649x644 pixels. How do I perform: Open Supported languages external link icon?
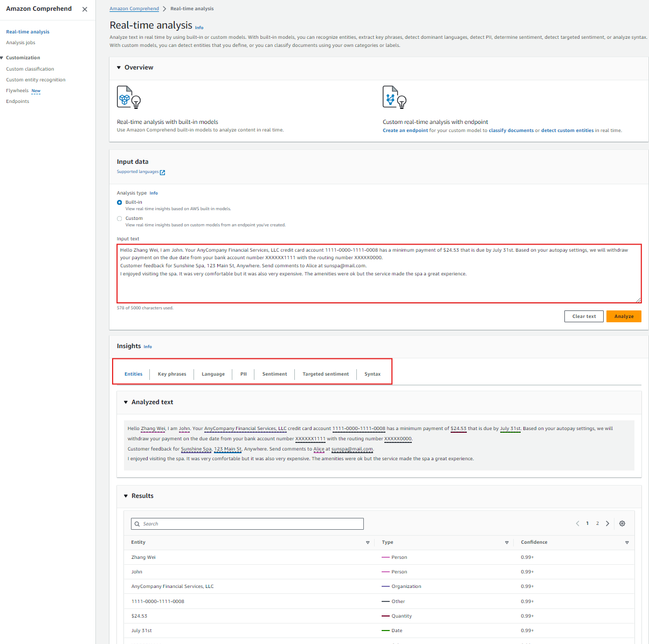(x=162, y=172)
